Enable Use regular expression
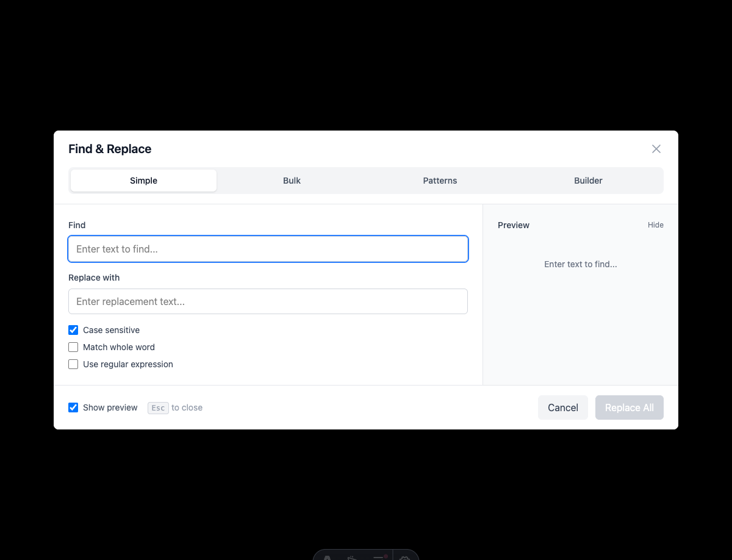Screen dimensions: 732x560 click(73, 364)
